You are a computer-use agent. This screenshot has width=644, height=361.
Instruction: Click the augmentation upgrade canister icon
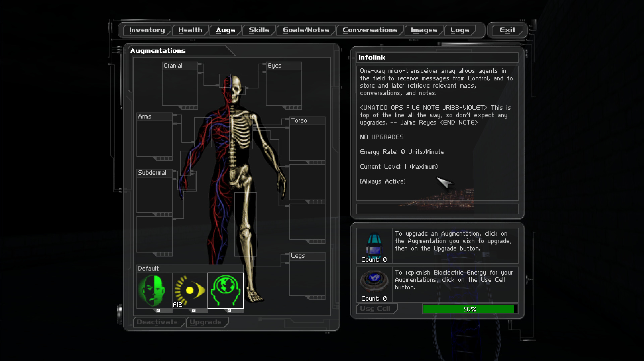[374, 244]
